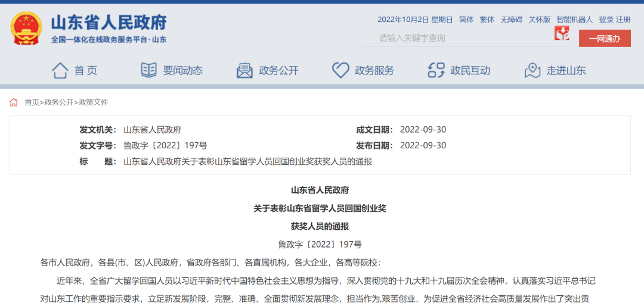Image resolution: width=644 pixels, height=306 pixels.
Task: Click the national emblem logo
Action: point(26,28)
